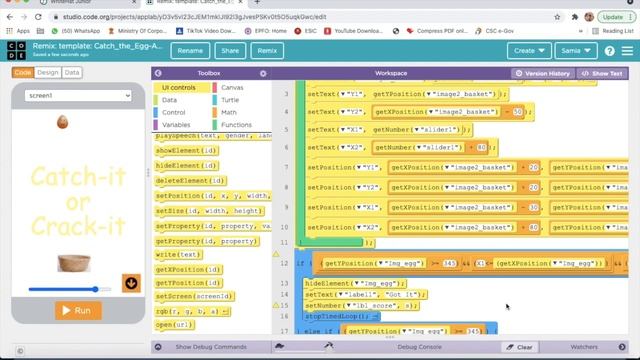The height and width of the screenshot is (360, 640).
Task: Click warning triangle on line 12
Action: point(276,254)
